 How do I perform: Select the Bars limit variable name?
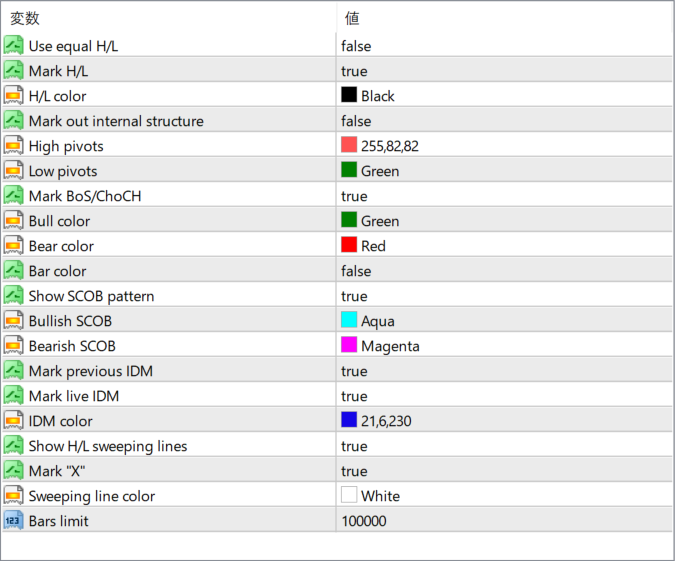tap(59, 521)
